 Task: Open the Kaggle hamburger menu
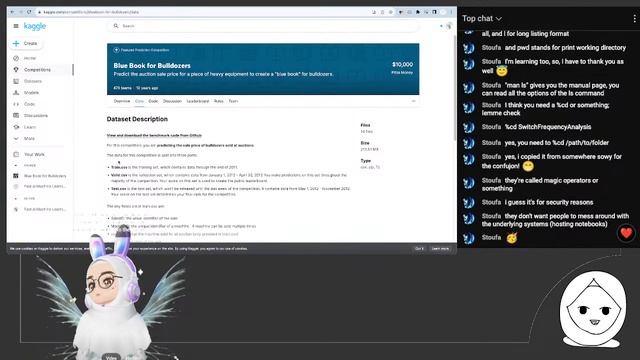pyautogui.click(x=16, y=26)
